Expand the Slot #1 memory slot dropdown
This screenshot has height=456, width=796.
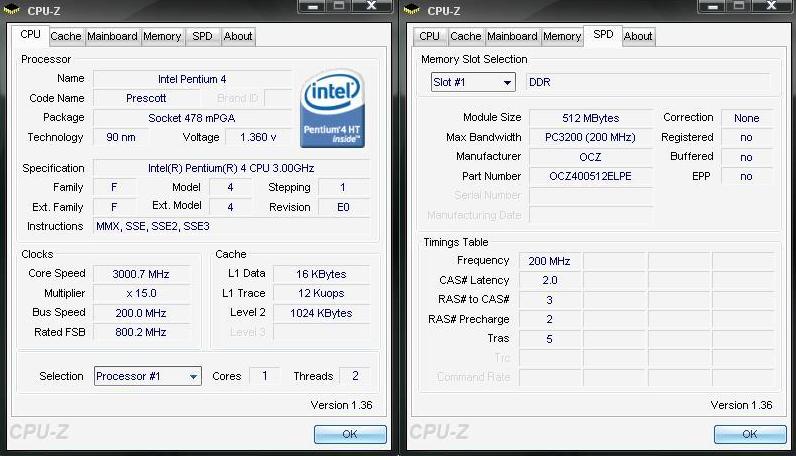click(x=473, y=82)
